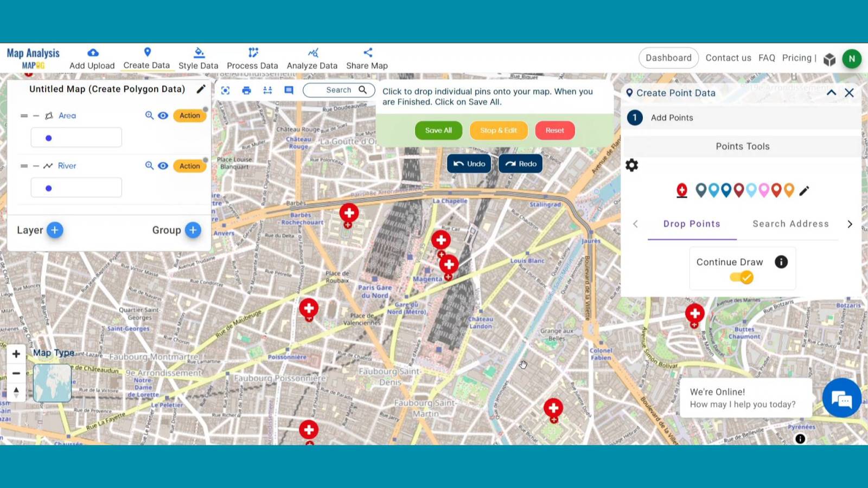Zoom to the River layer with its magnifier icon
This screenshot has height=488, width=868.
click(x=149, y=165)
